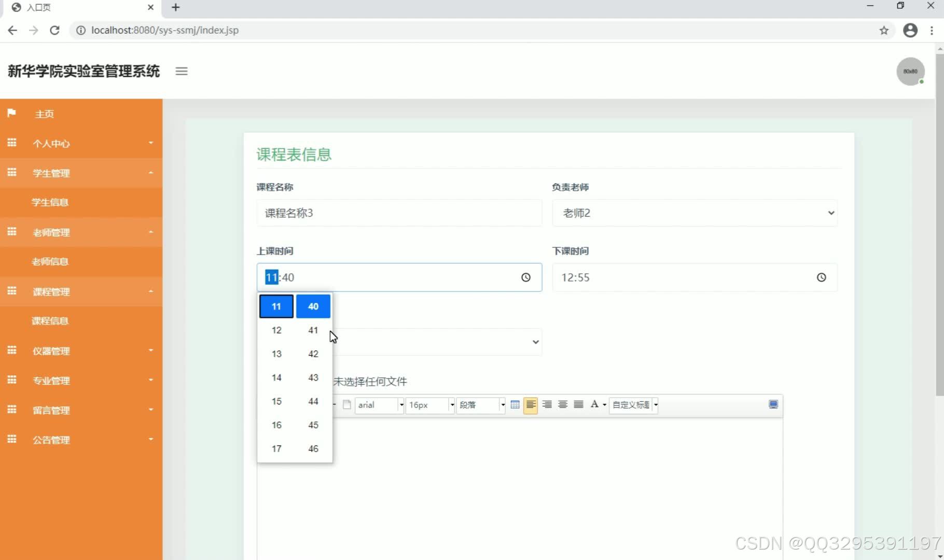
Task: Collapse 课程管理 sidebar menu
Action: point(81,291)
